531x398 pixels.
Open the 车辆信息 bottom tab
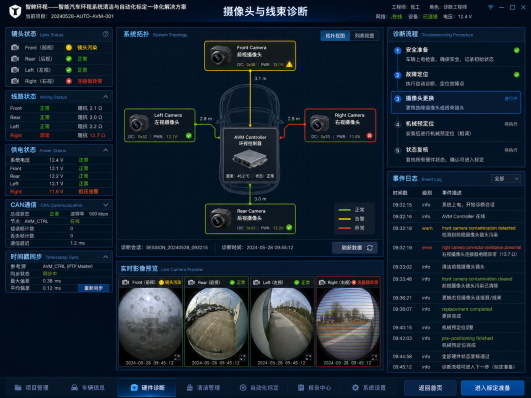(x=88, y=387)
